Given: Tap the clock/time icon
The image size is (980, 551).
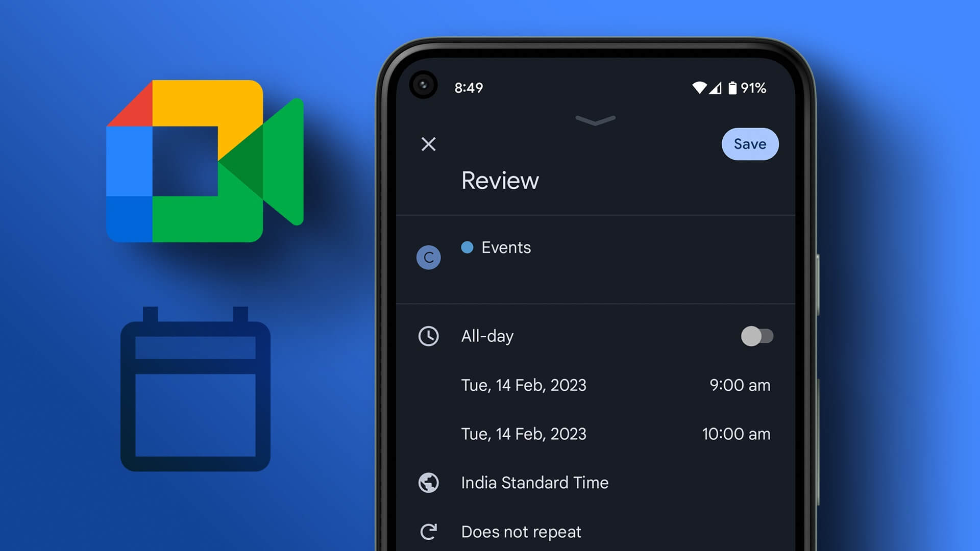Looking at the screenshot, I should click(x=428, y=336).
